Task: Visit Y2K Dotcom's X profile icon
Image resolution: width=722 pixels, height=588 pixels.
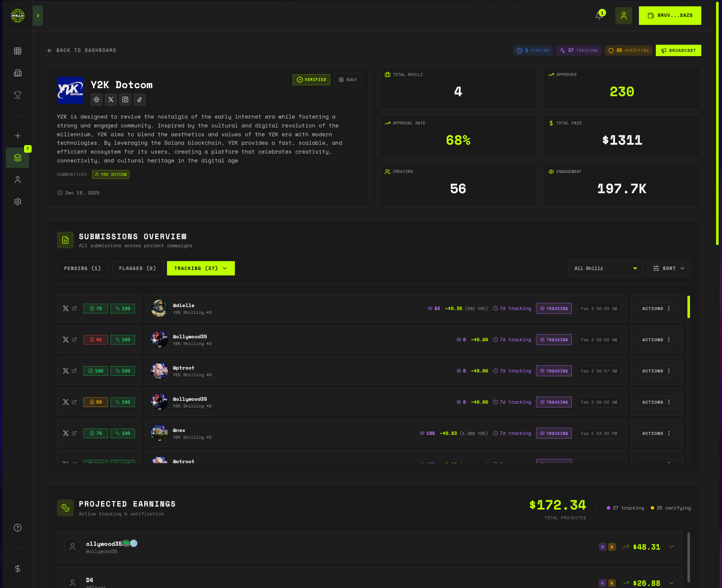Action: point(110,100)
